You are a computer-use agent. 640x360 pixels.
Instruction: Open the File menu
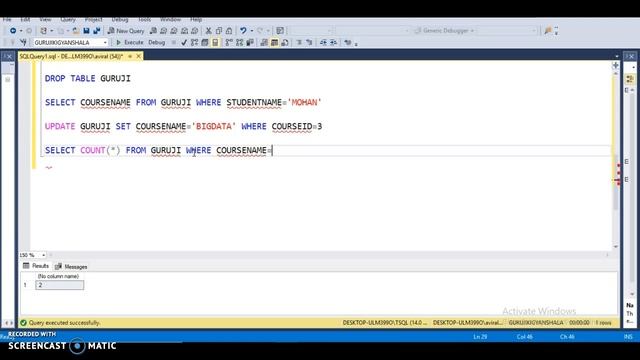7,19
